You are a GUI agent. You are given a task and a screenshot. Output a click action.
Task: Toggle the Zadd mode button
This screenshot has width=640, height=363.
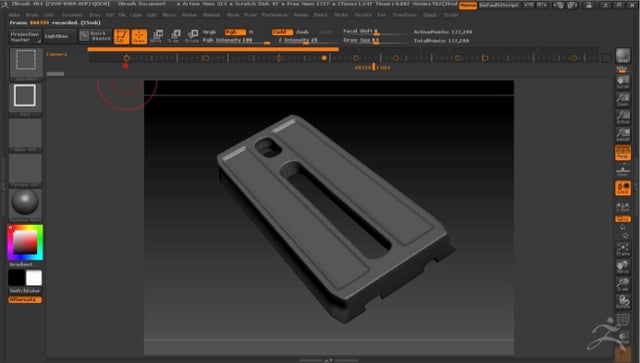click(282, 32)
